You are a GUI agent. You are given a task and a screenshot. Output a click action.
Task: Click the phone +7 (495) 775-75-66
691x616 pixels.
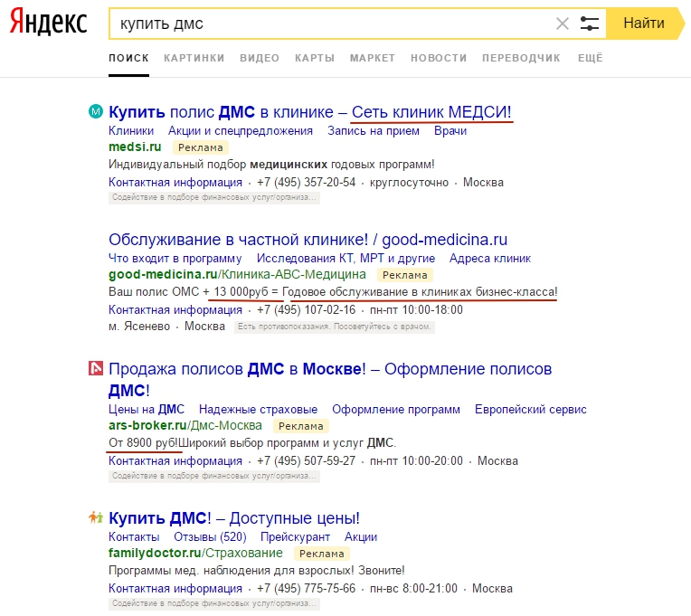pyautogui.click(x=306, y=589)
